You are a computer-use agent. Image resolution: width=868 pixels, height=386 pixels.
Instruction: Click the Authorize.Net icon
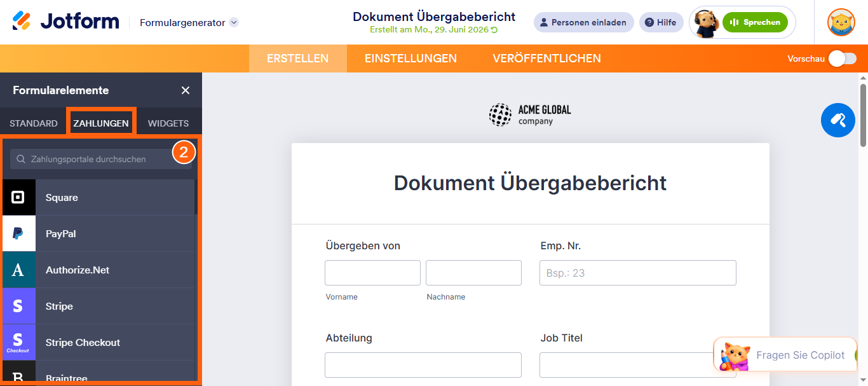coord(18,270)
